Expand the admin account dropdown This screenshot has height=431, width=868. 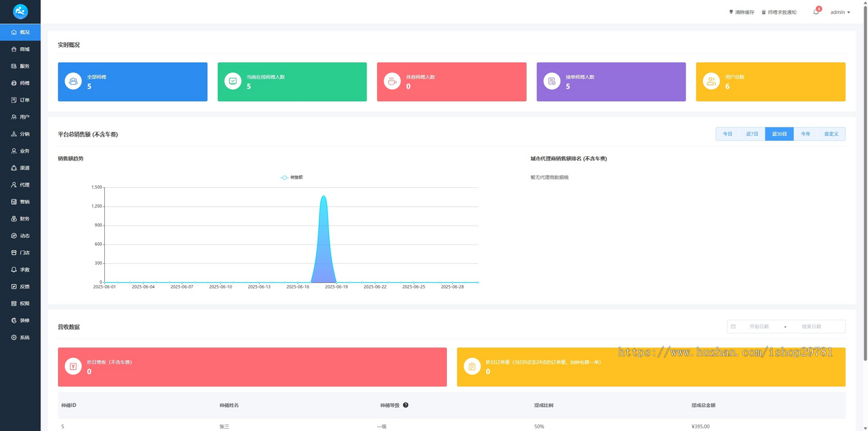tap(840, 12)
